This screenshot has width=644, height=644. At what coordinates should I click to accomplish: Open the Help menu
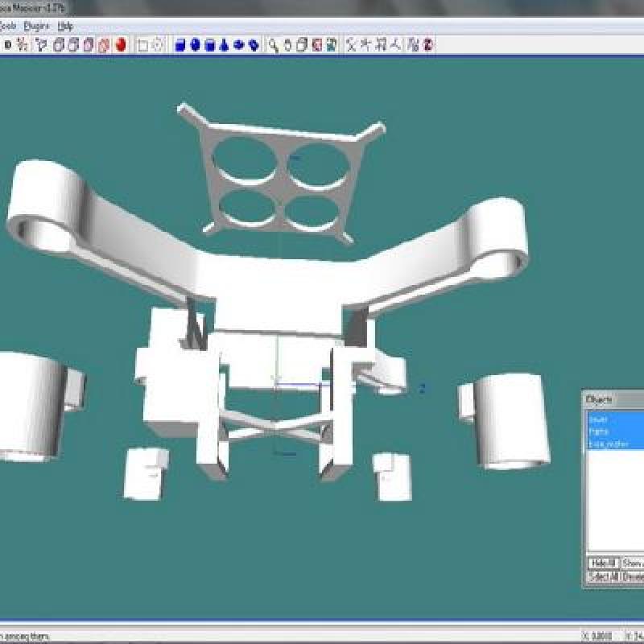pos(65,26)
